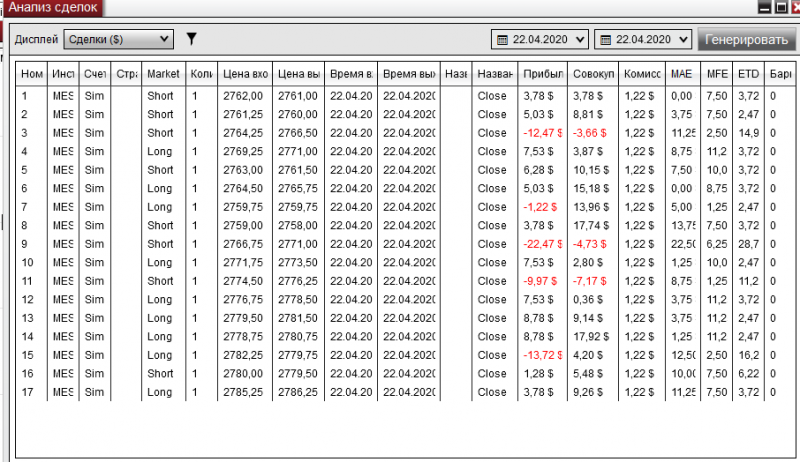Sort by the Цена вы column header

pos(298,74)
